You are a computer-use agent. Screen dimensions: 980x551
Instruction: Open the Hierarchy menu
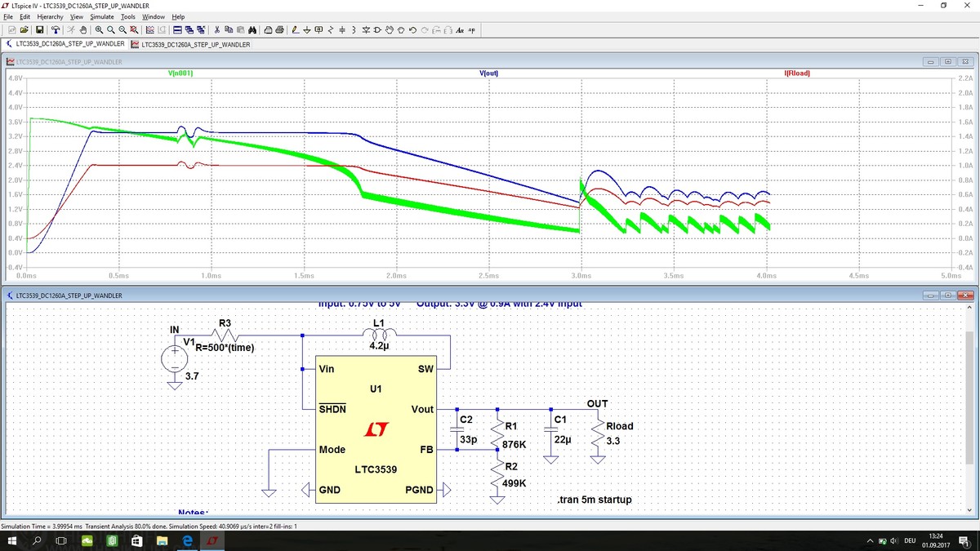point(50,16)
